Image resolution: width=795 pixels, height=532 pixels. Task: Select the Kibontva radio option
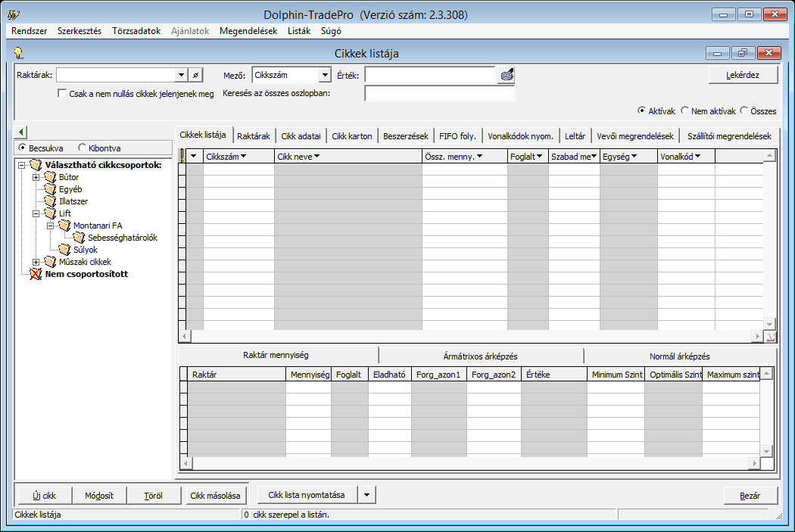pos(82,148)
